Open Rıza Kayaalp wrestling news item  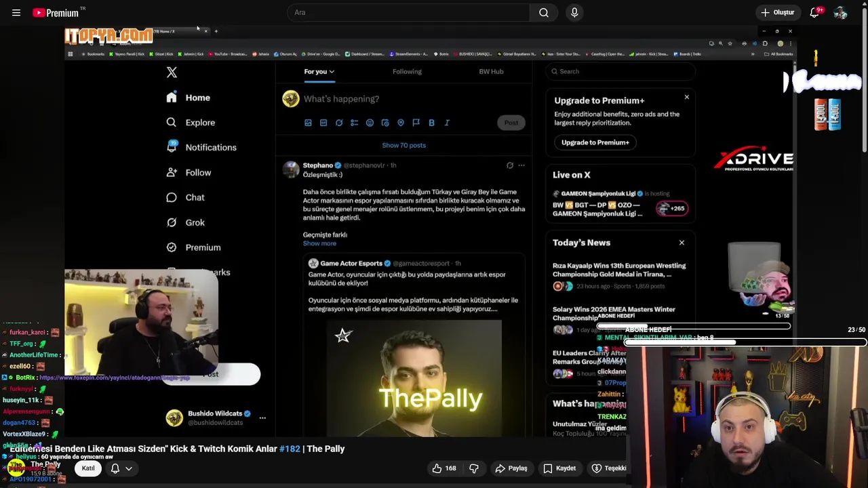point(620,275)
